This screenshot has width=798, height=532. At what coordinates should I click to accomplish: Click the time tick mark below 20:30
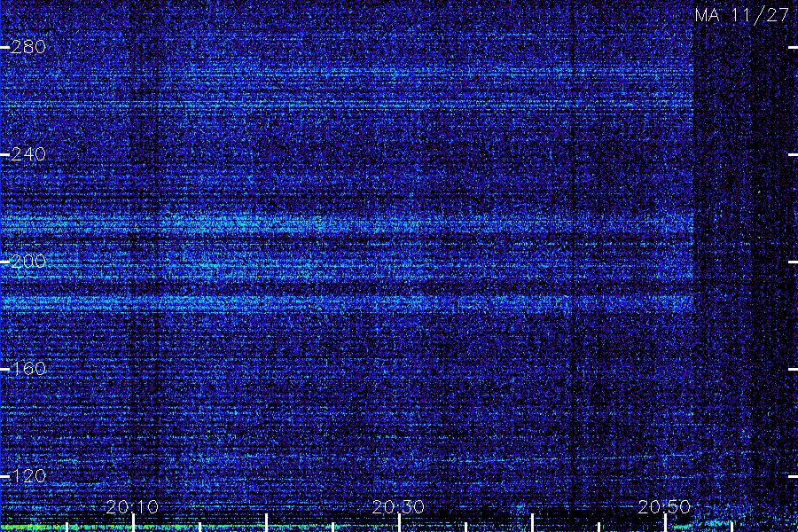pyautogui.click(x=400, y=523)
